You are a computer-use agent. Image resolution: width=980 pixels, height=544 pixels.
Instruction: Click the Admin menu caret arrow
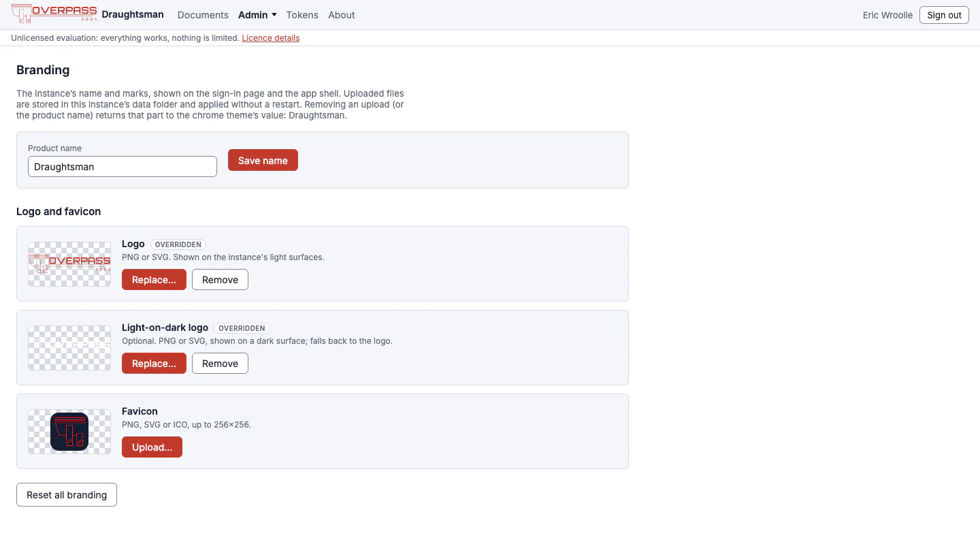click(274, 15)
